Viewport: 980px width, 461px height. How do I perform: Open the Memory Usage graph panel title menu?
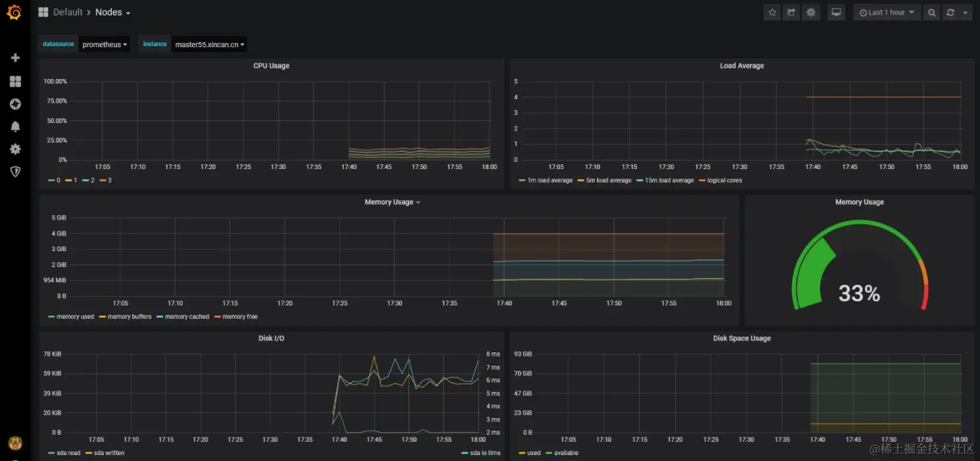392,202
